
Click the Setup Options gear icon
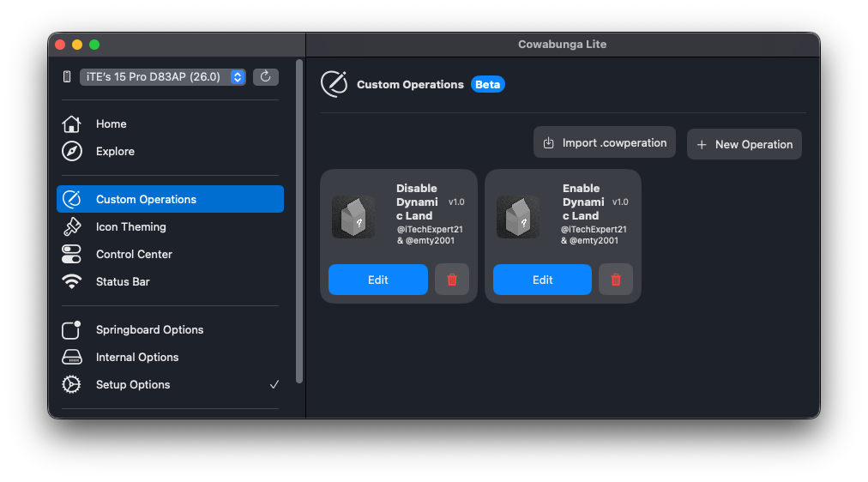point(71,384)
